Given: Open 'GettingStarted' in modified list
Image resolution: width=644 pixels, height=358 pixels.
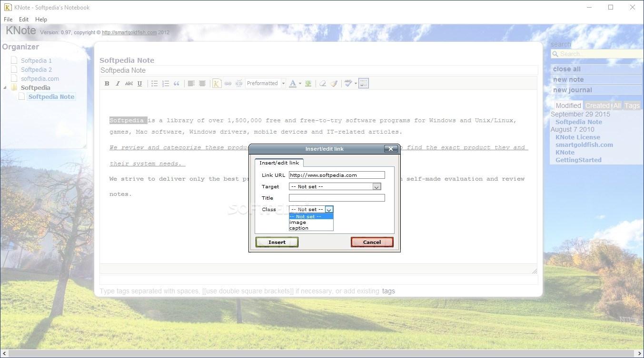Looking at the screenshot, I should (578, 160).
